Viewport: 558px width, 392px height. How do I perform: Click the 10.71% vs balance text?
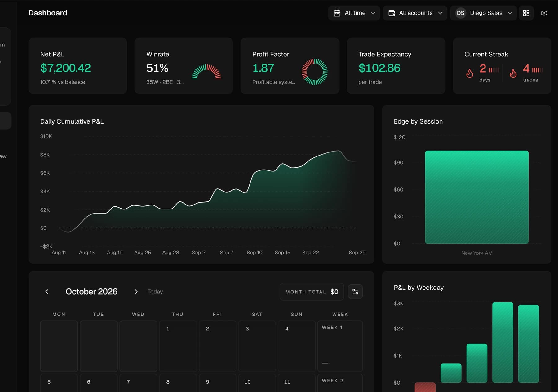63,82
